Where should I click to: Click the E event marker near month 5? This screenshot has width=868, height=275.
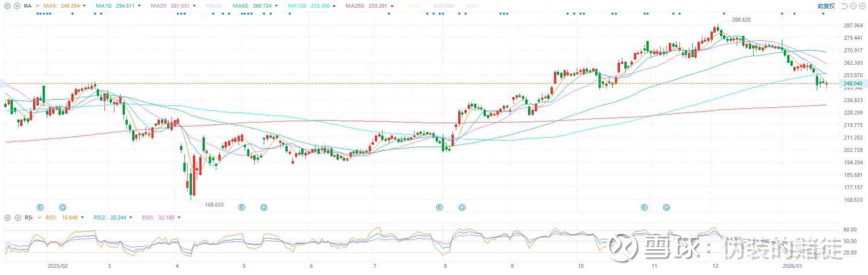[x=242, y=207]
